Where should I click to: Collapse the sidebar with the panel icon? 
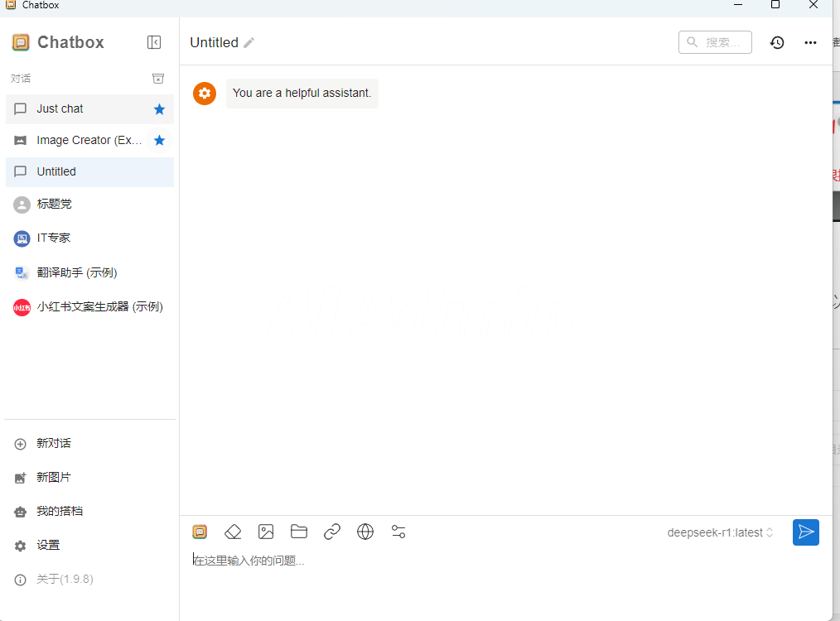point(154,42)
